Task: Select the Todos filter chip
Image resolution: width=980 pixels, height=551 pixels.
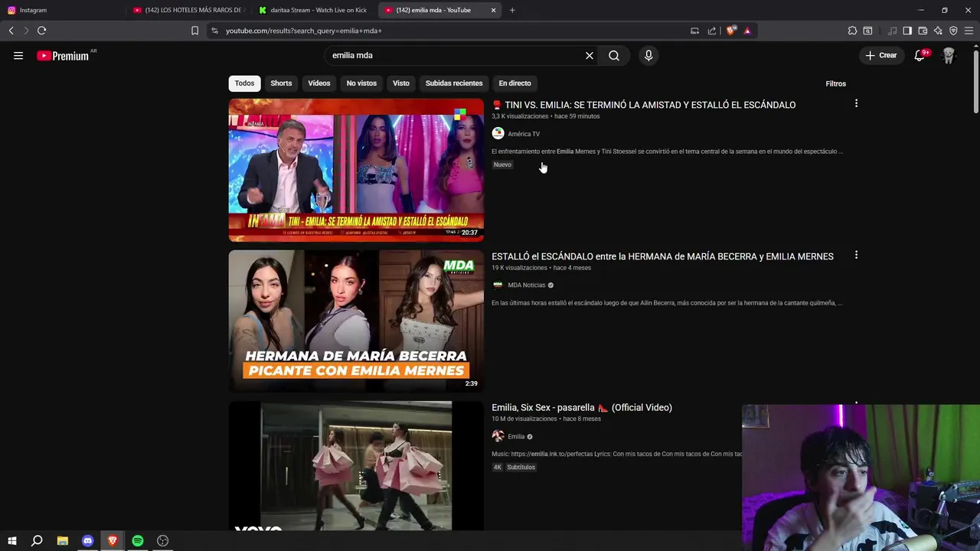Action: click(244, 83)
